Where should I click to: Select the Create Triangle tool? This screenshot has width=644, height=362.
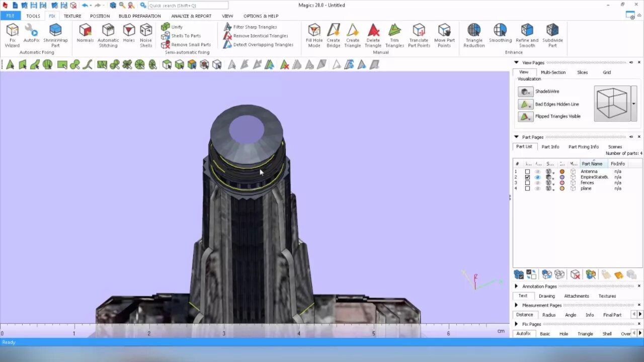point(352,35)
